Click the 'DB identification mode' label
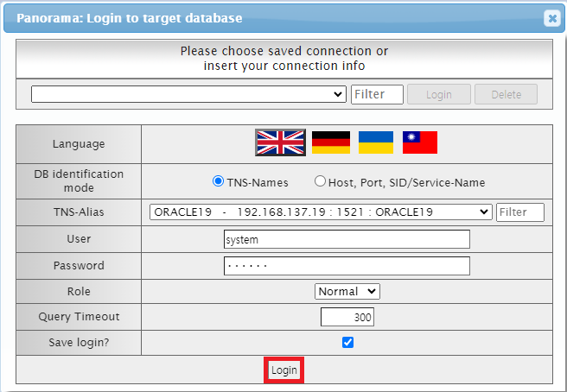Image resolution: width=567 pixels, height=392 pixels. [79, 180]
